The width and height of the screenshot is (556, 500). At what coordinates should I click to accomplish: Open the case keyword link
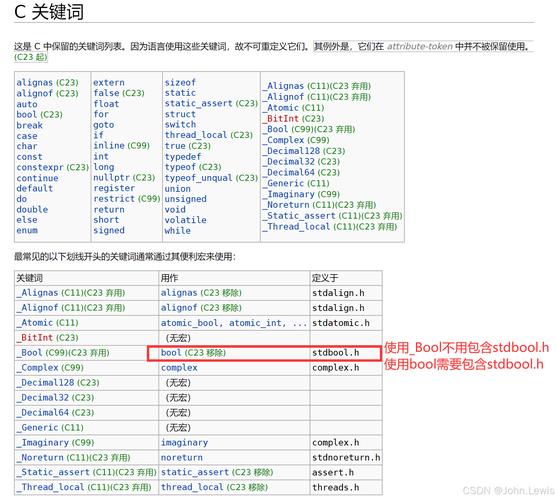tap(27, 136)
